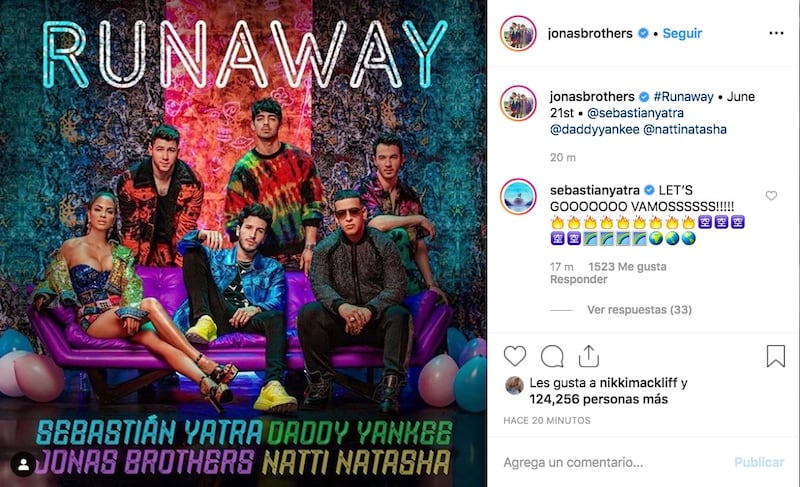Share the post using the share icon
This screenshot has width=800, height=487.
point(589,356)
